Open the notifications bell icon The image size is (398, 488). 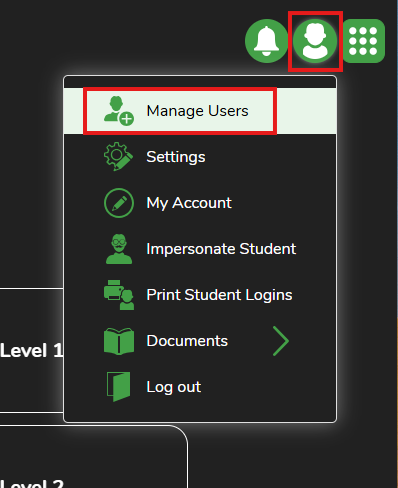coord(266,41)
